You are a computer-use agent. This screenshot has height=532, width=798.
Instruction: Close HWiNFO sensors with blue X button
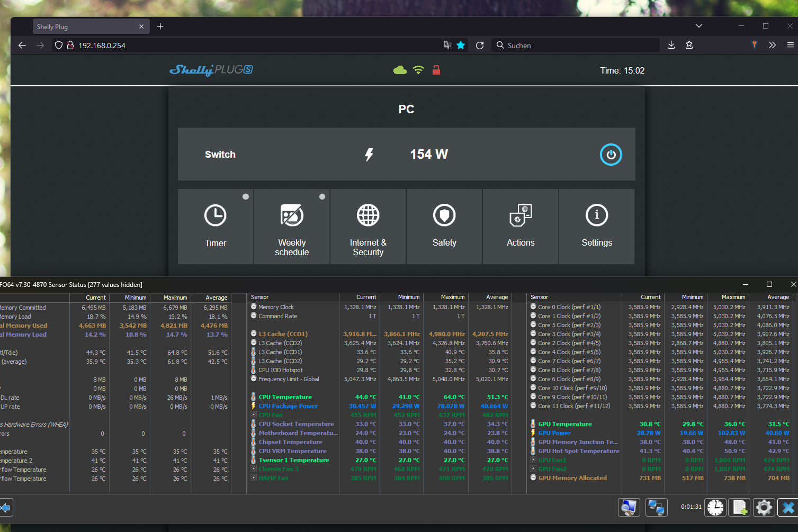788,508
